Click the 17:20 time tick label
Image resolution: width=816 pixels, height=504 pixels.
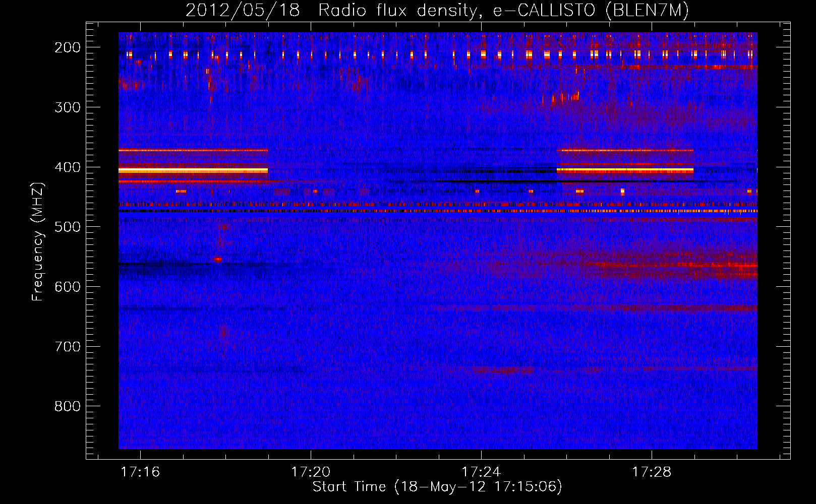(311, 472)
